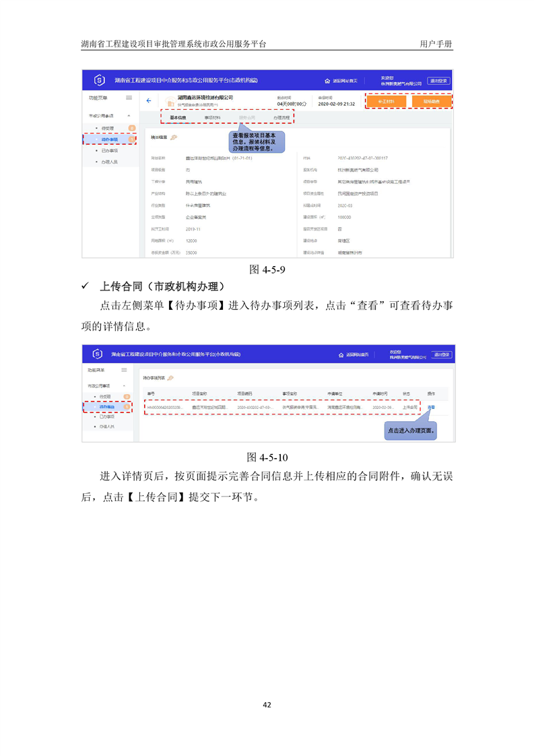Click the 12000 land area value

click(x=191, y=241)
